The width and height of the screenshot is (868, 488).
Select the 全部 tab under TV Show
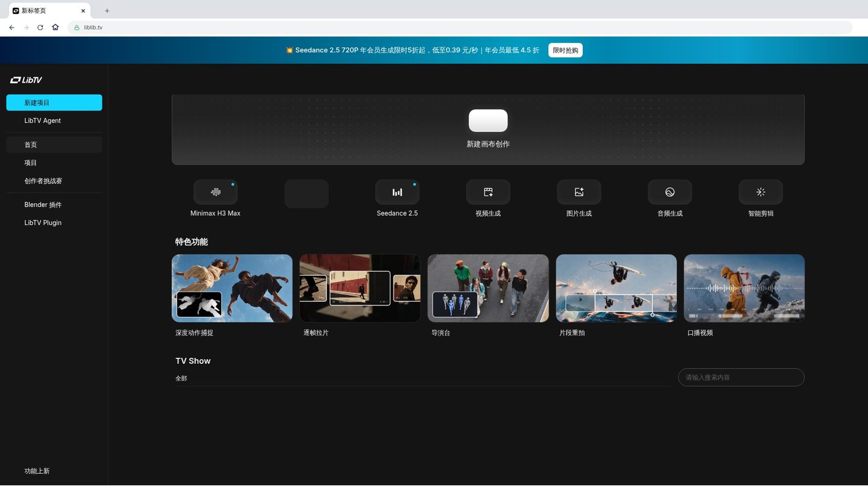[x=181, y=378]
